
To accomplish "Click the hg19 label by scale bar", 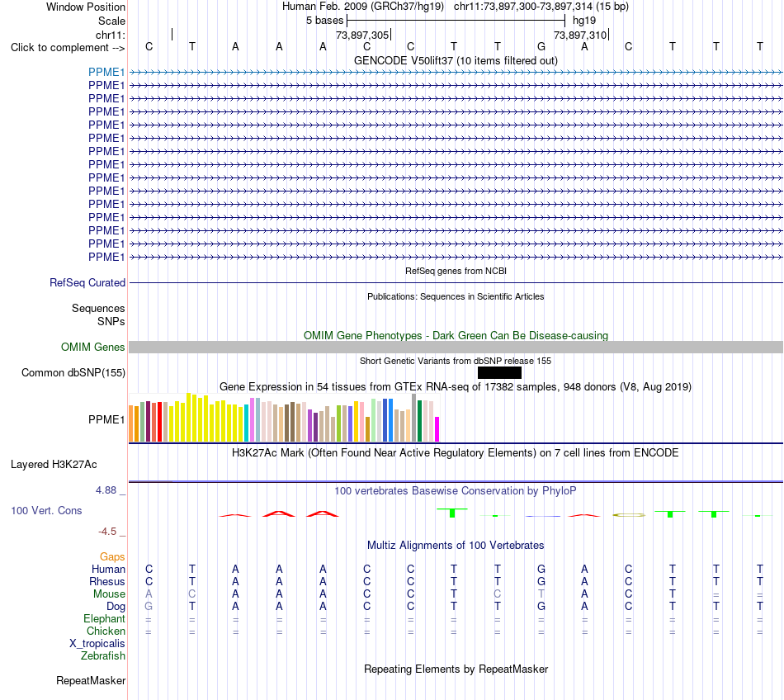I will (584, 21).
